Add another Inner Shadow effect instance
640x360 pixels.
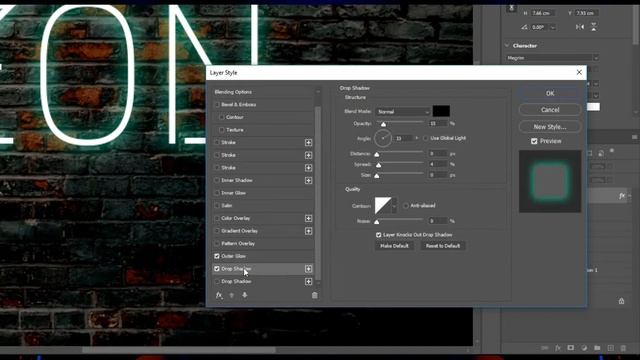308,180
